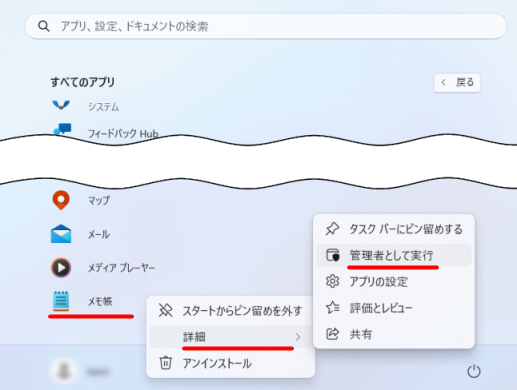Viewport: 517px width, 390px height.
Task: Select アプリの設定 (App settings)
Action: click(x=394, y=282)
